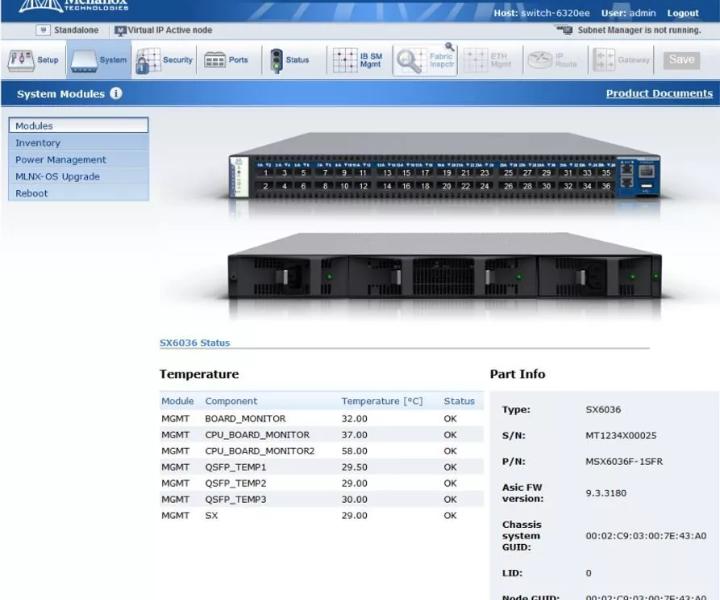Click the Chassis system GUID value
This screenshot has height=600, width=720.
coord(646,536)
